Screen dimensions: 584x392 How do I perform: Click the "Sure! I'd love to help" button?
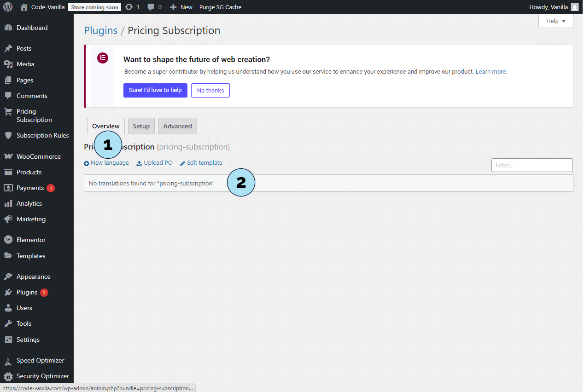coord(155,90)
